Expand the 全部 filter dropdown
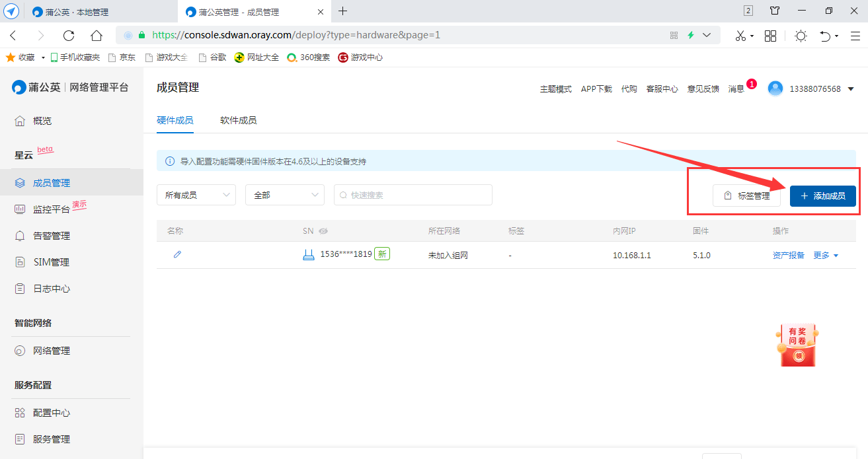The image size is (868, 459). pyautogui.click(x=284, y=195)
